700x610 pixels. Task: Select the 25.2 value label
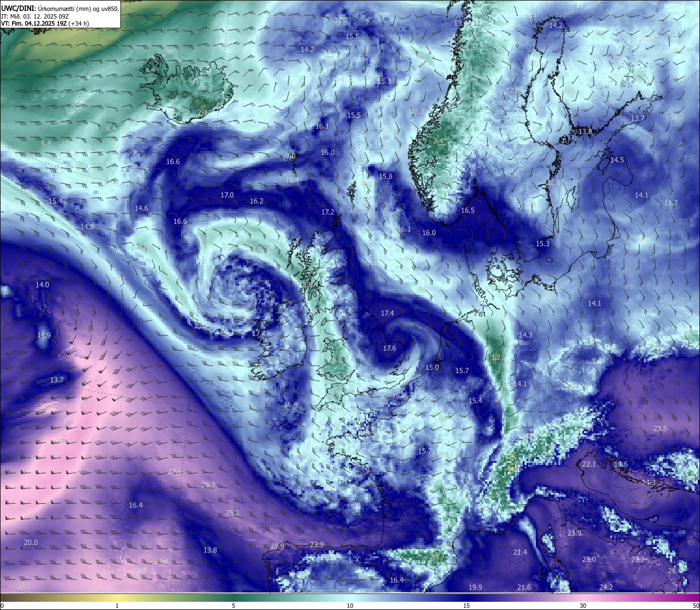pos(232,513)
